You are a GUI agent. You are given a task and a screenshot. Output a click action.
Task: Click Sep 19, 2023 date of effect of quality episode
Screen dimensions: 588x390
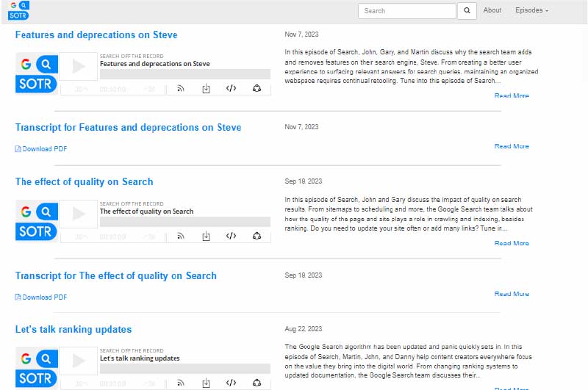point(304,181)
